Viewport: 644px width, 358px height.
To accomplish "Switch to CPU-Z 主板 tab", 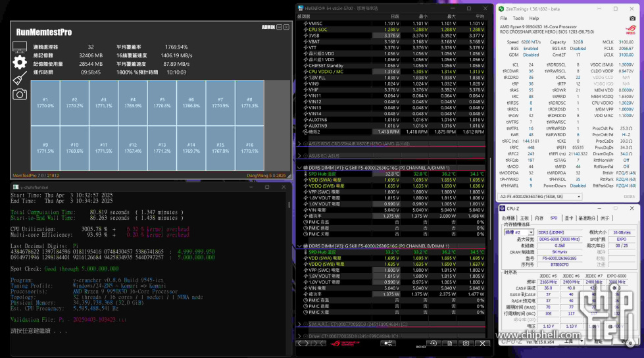I will click(524, 218).
